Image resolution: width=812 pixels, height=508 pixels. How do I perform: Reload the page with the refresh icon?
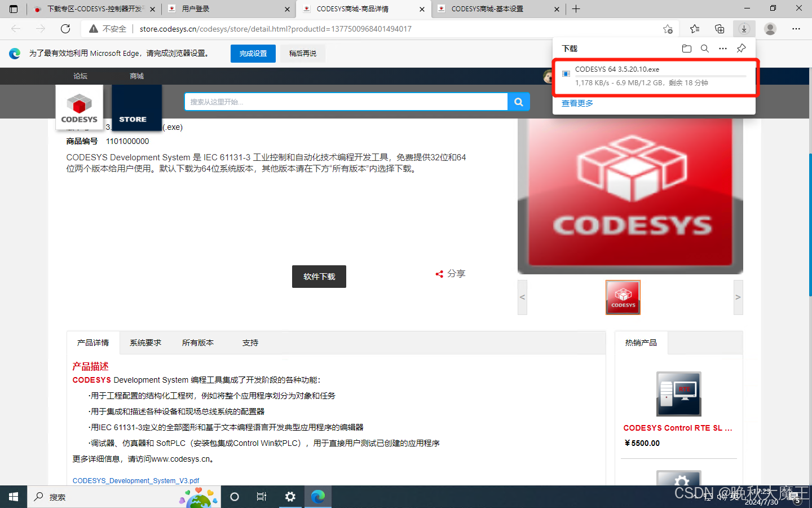(65, 29)
